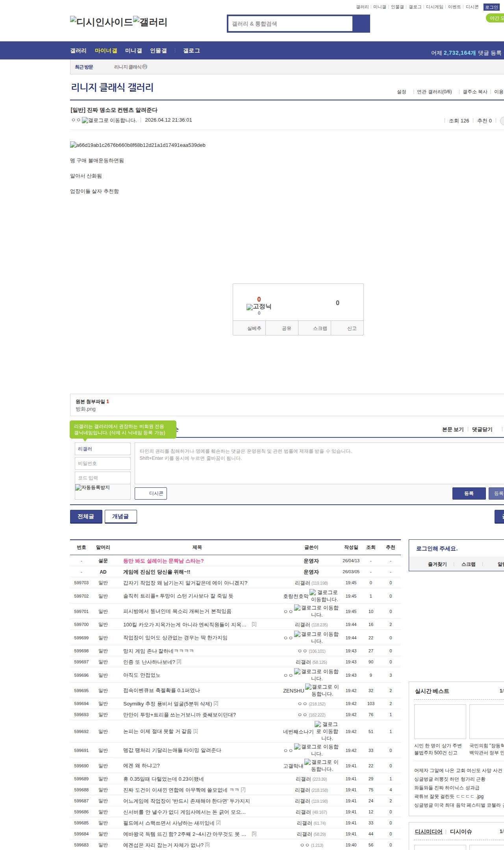
Task: Click the post number 599700
Action: 82,624
